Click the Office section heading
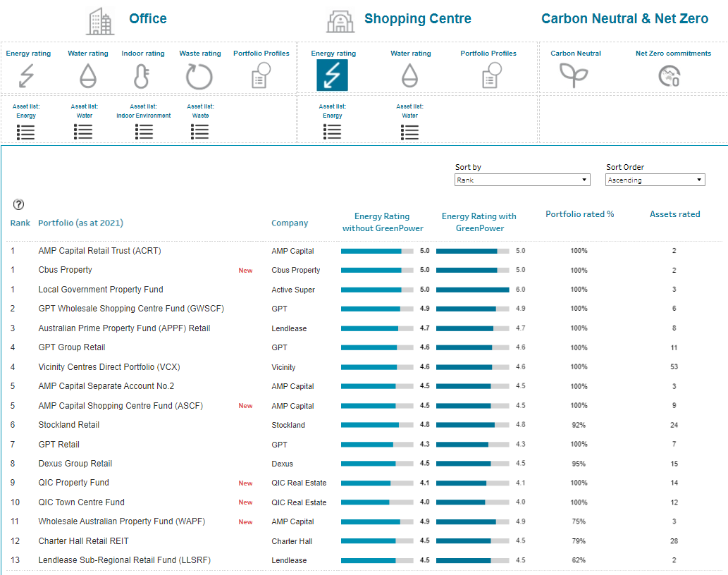Image resolution: width=728 pixels, height=575 pixels. 147,19
